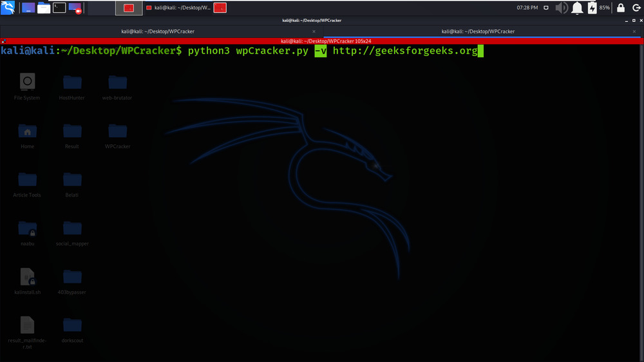644x362 pixels.
Task: Click the terminal vertical scrollbar
Action: (x=641, y=203)
